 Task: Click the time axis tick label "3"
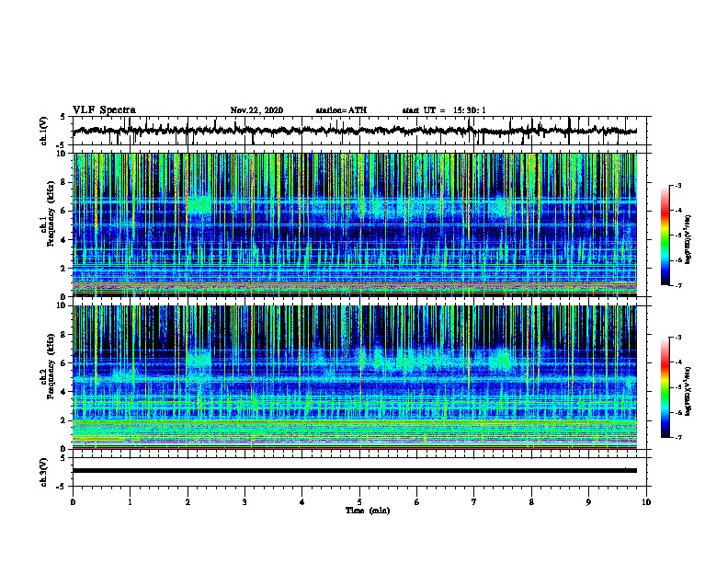click(x=245, y=502)
